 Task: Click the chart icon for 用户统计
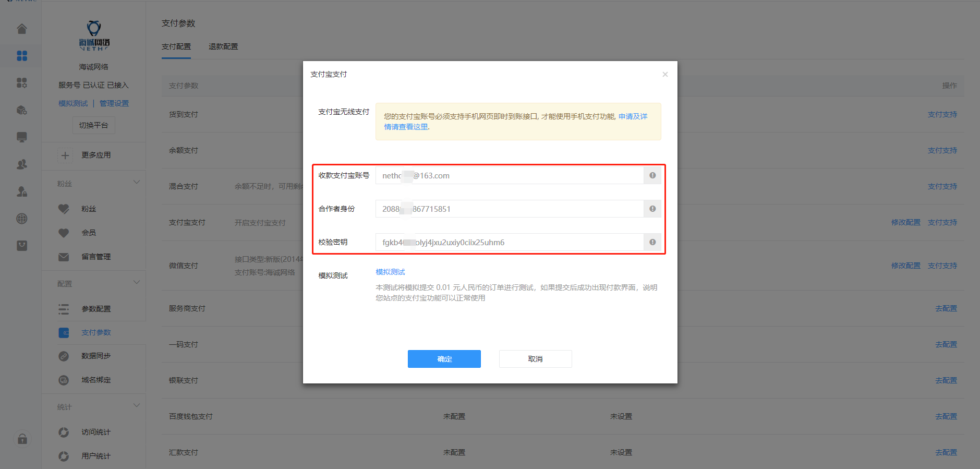click(64, 456)
